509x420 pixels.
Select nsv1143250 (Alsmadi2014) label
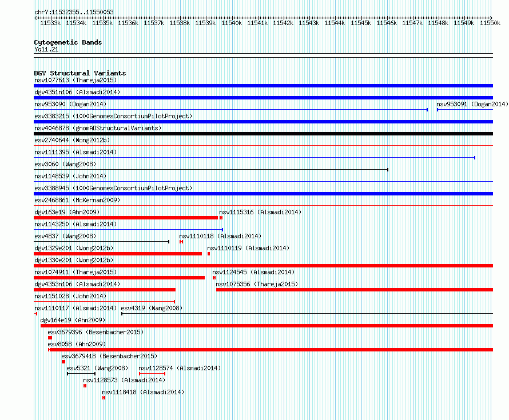[75, 224]
